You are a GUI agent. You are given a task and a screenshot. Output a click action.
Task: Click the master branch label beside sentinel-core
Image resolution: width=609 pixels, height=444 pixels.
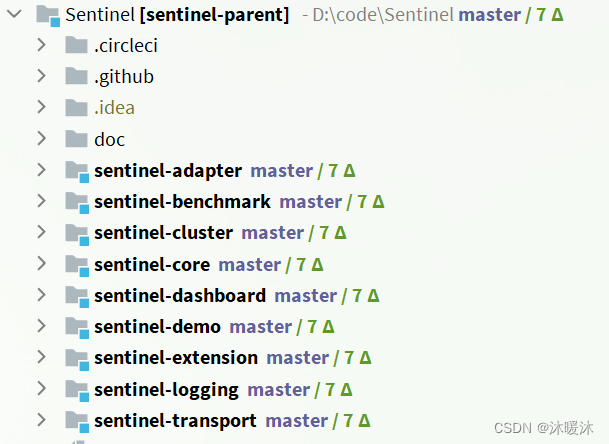click(249, 265)
